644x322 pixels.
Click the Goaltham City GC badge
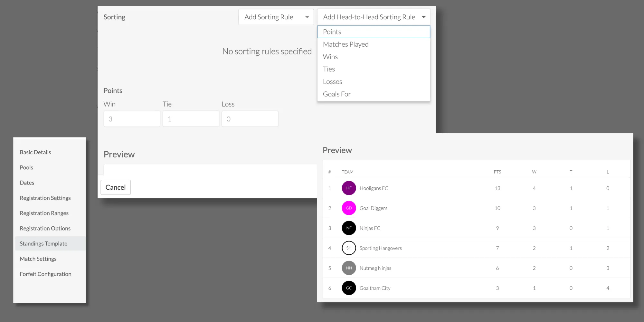(349, 288)
